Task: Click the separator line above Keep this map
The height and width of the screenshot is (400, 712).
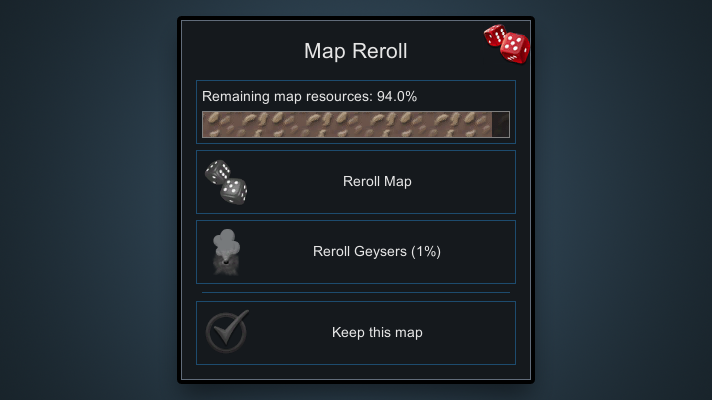Action: point(356,292)
